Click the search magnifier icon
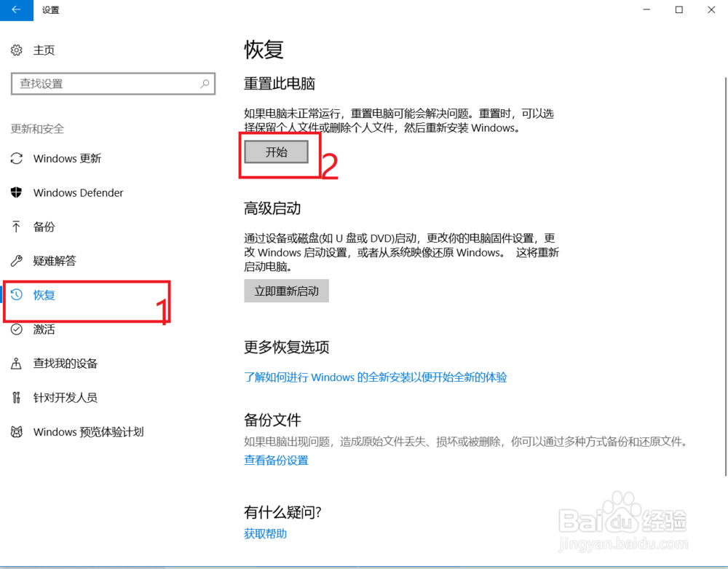Screen dimensions: 728x569 (205, 84)
